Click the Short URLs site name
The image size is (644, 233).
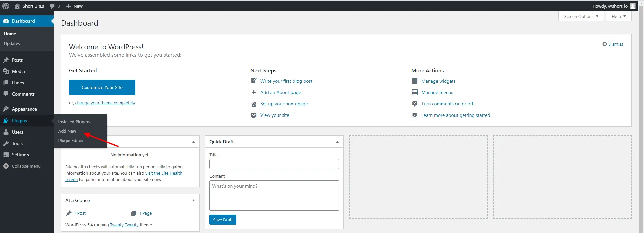(33, 6)
